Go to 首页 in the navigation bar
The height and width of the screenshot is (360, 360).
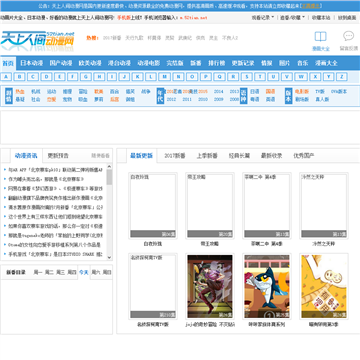click(8, 63)
